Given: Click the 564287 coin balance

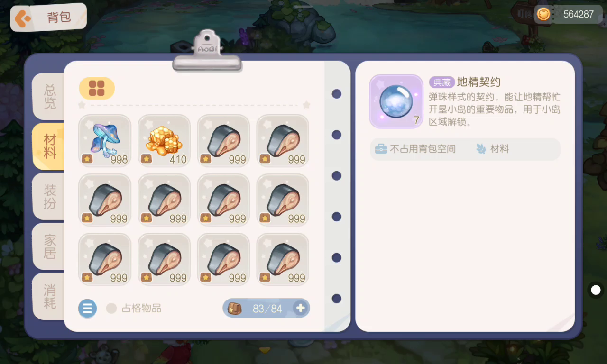Looking at the screenshot, I should [x=578, y=14].
